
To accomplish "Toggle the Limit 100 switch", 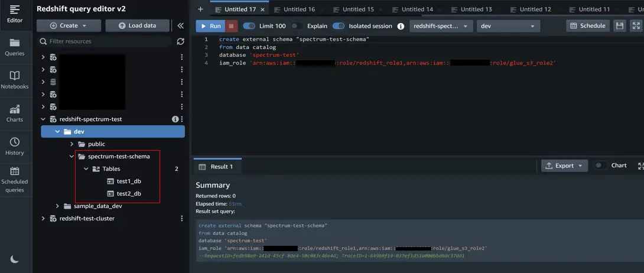I will [249, 26].
